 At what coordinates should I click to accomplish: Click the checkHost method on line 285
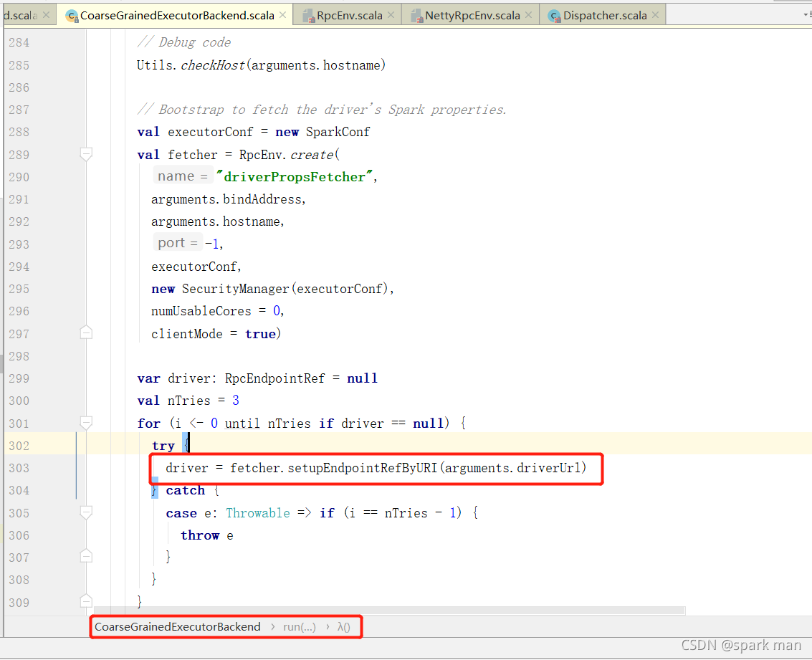pos(212,65)
